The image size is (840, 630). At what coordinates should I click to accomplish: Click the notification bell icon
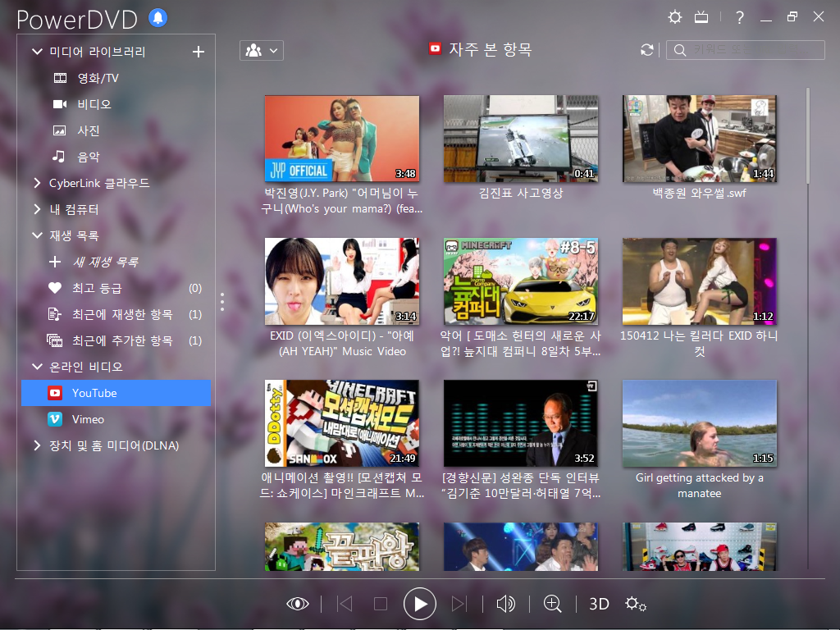tap(157, 18)
